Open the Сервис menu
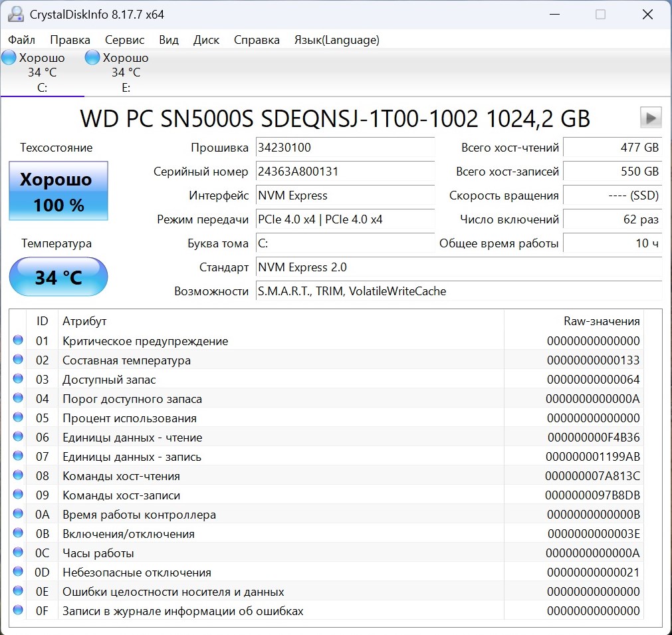Screen dimensions: 672x635 click(x=125, y=40)
